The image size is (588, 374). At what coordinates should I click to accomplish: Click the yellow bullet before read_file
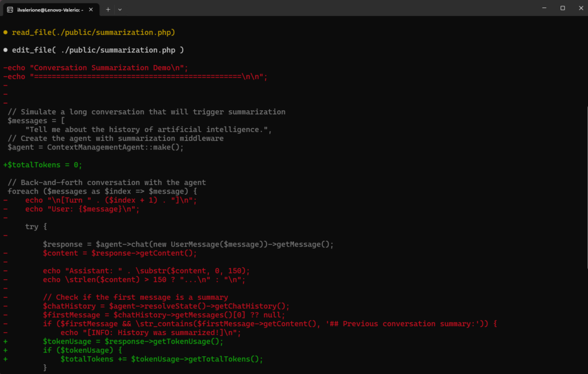[x=5, y=32]
